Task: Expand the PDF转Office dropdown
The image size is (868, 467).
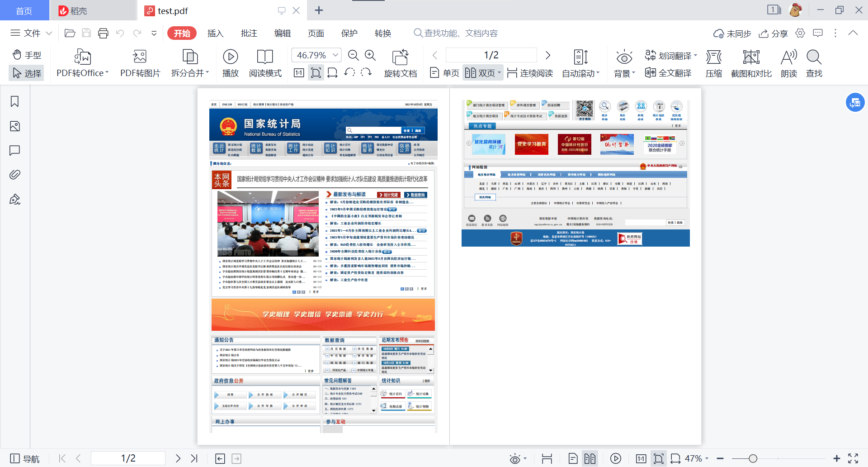Action: (107, 72)
